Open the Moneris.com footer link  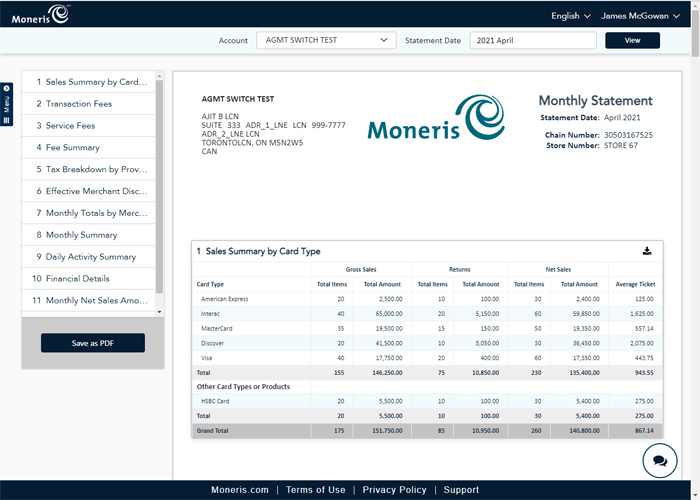(x=240, y=490)
